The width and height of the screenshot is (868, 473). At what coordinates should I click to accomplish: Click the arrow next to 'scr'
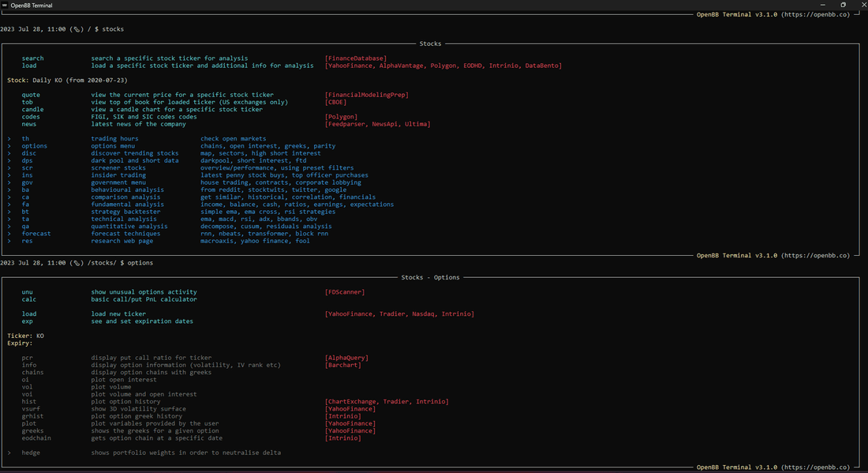(9, 168)
